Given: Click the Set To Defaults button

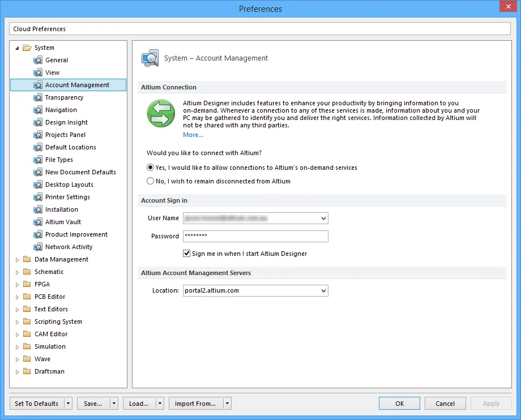Looking at the screenshot, I should (37, 404).
